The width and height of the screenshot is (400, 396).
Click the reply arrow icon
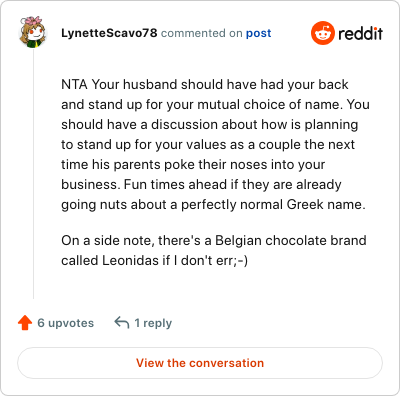tap(122, 323)
